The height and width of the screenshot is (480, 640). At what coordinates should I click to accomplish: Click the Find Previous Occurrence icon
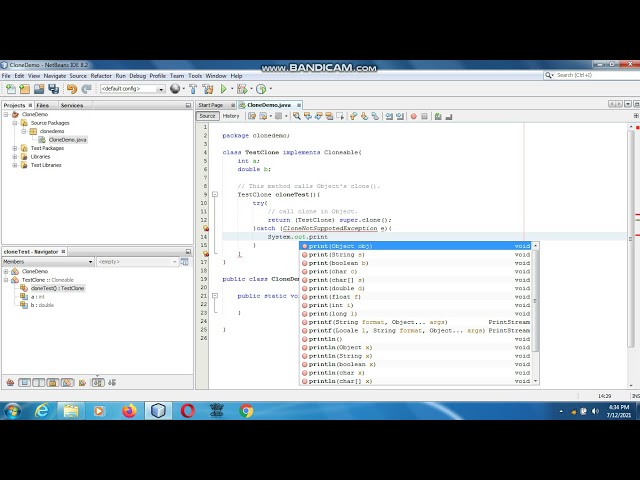pyautogui.click(x=308, y=116)
